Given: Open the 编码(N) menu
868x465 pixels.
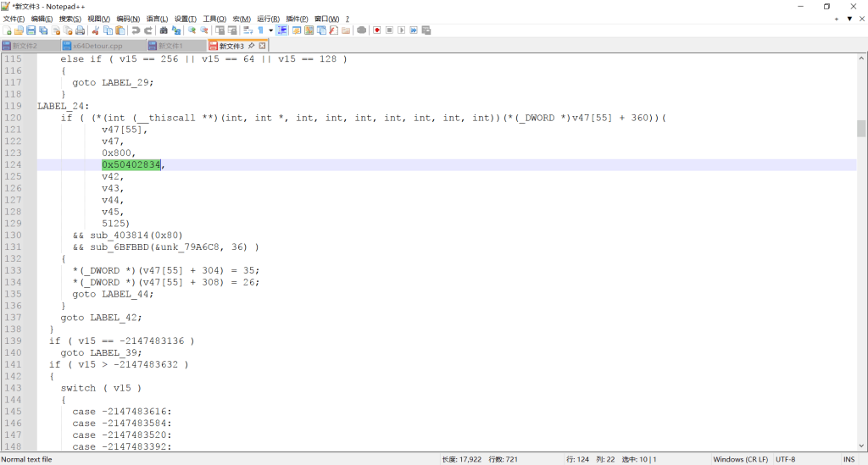Looking at the screenshot, I should click(x=128, y=19).
